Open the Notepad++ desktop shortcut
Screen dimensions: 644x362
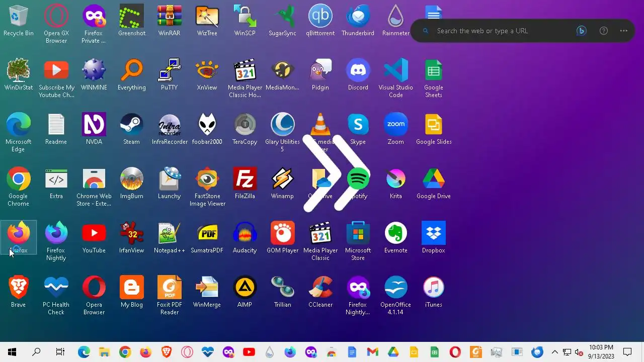click(x=169, y=238)
